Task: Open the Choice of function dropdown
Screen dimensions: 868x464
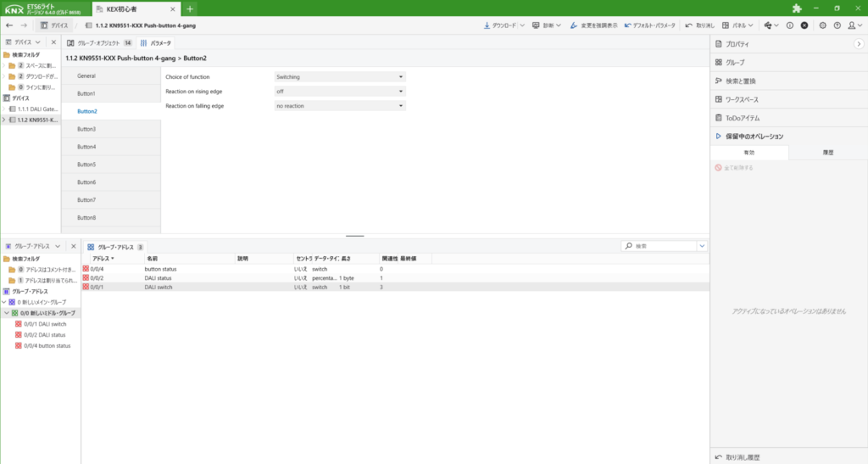Action: [x=340, y=77]
